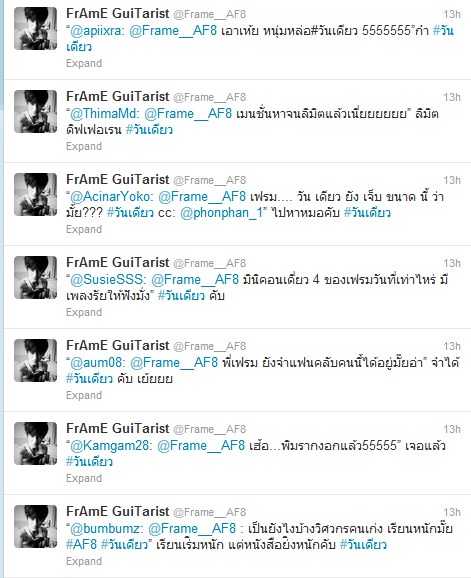Viewport: 471px width, 578px height.
Task: Expand the tweet quoting @bumbumz
Action: pos(84,561)
